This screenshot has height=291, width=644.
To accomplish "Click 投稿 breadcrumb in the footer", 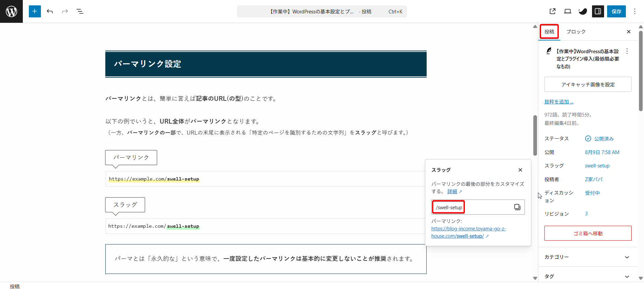I will 15,287.
